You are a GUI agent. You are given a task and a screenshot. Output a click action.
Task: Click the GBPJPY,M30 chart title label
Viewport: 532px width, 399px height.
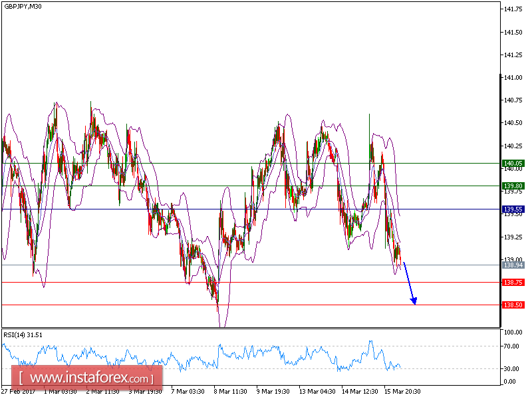coord(21,7)
